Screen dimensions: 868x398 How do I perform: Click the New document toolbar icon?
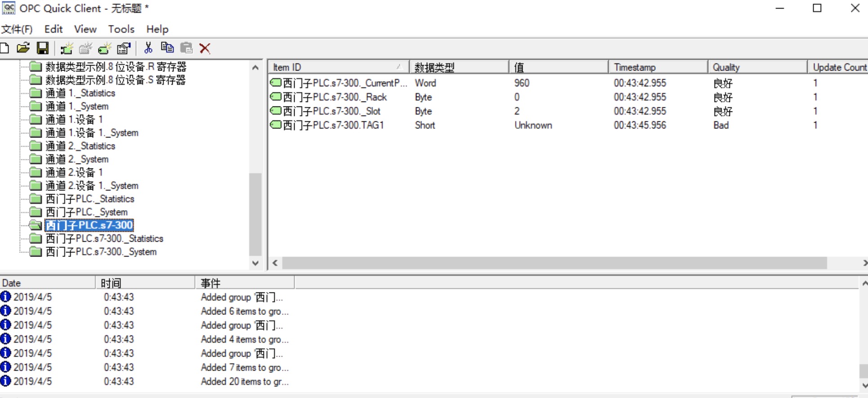click(4, 48)
